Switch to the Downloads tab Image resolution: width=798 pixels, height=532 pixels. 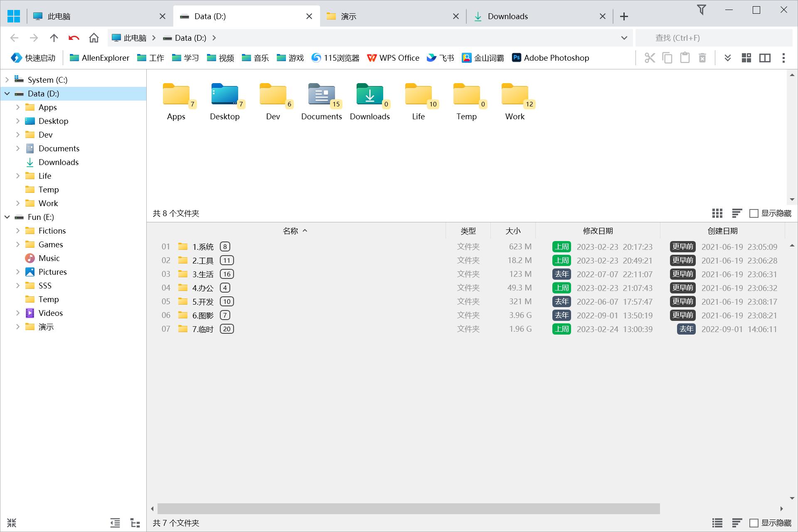[507, 16]
